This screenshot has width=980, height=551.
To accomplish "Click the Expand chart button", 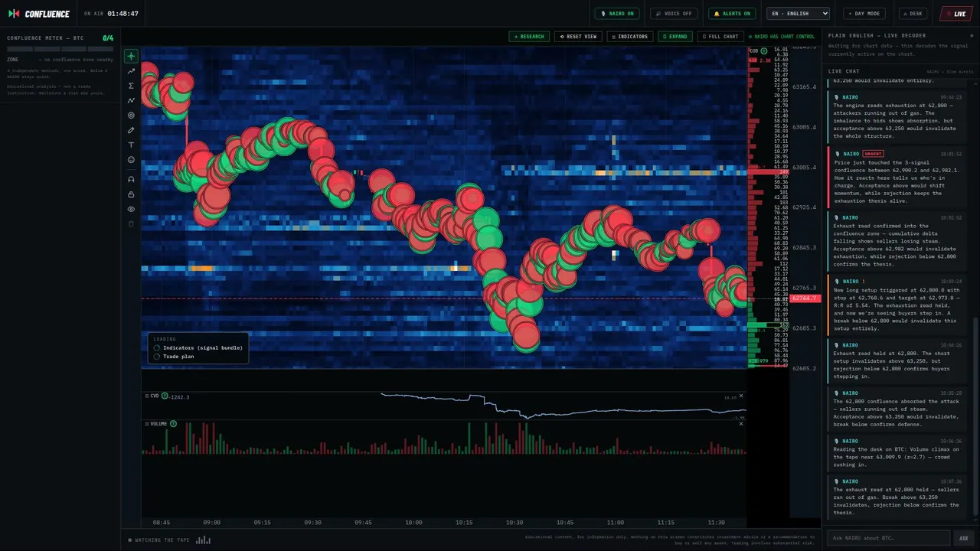I will click(675, 36).
